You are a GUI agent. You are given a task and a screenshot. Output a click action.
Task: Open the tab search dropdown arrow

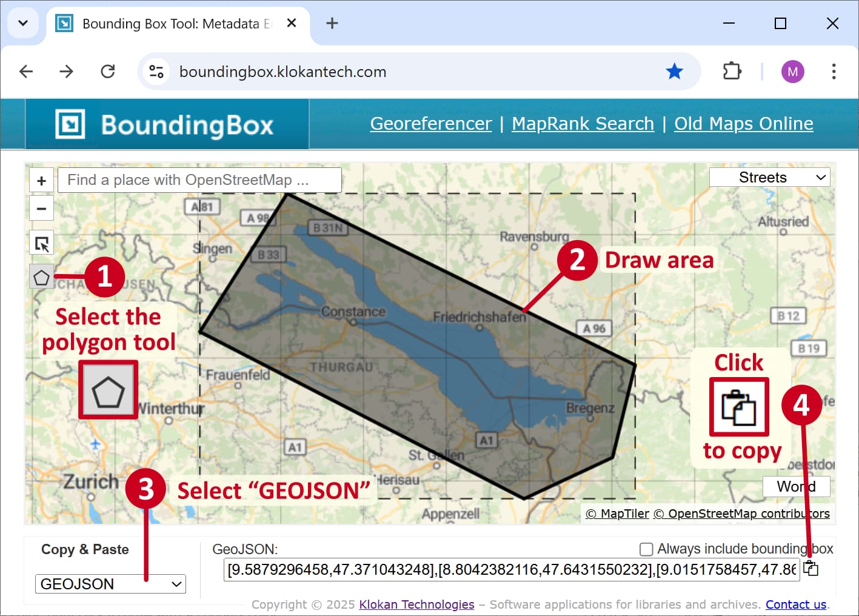coord(23,23)
